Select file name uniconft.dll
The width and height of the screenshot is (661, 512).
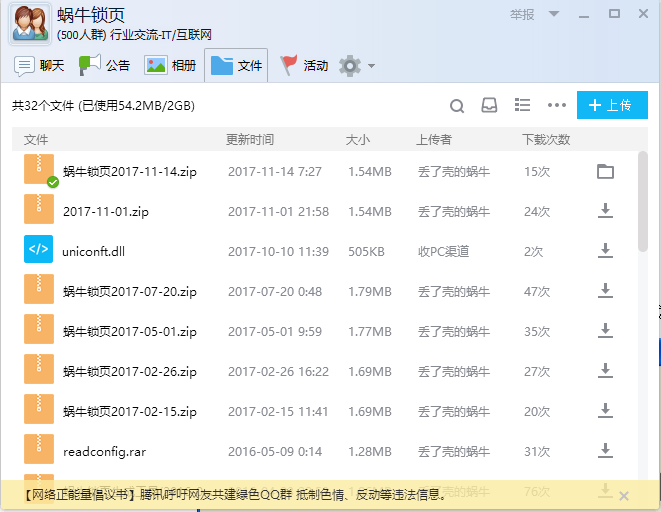pos(94,252)
